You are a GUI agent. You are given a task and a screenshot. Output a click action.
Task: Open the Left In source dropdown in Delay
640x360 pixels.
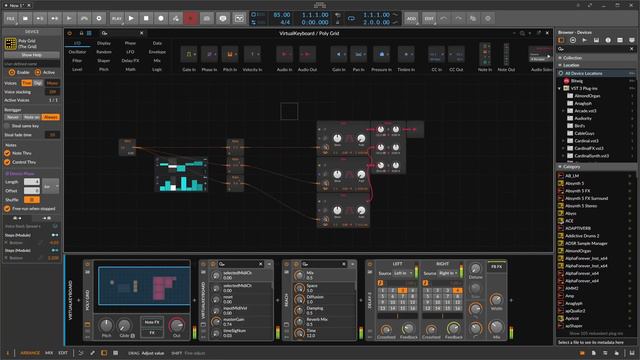[403, 273]
